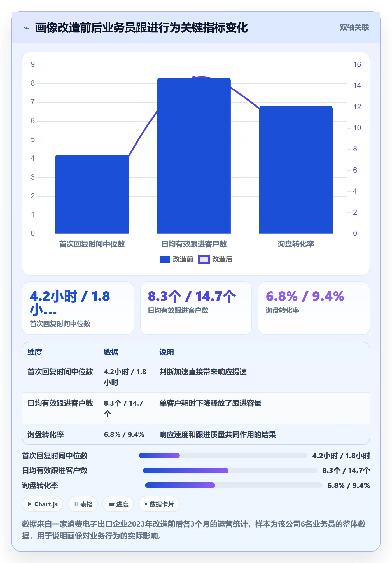Click the 日均有效跟进客户数 x-axis label under the chart
392x563 pixels.
[194, 244]
